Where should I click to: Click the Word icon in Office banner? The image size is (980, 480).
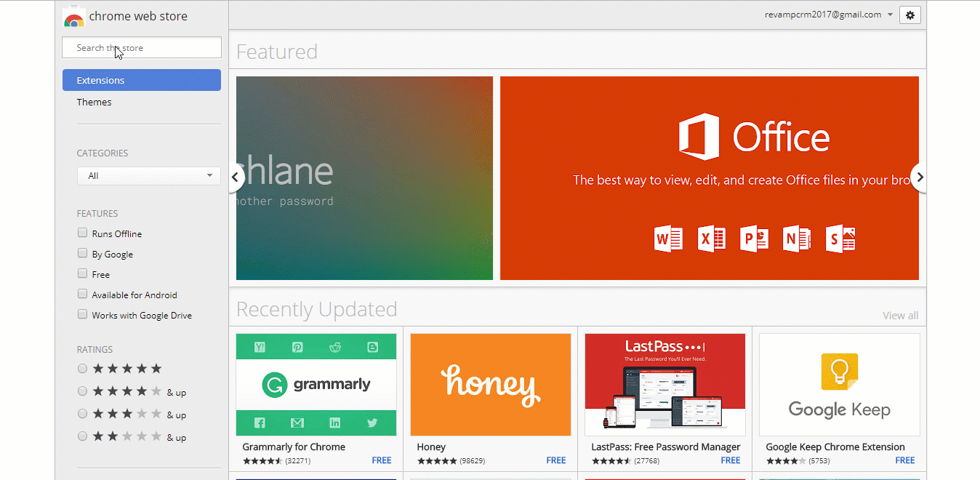(668, 239)
